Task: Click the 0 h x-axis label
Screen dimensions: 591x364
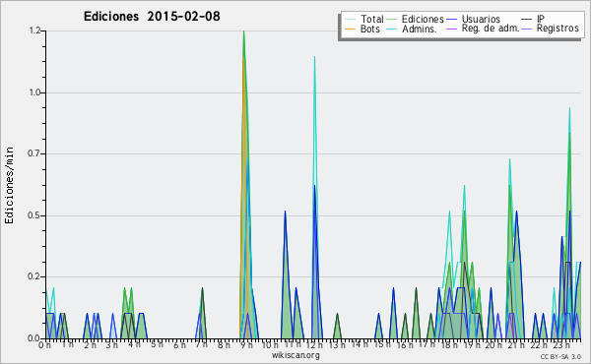Action: [x=44, y=344]
